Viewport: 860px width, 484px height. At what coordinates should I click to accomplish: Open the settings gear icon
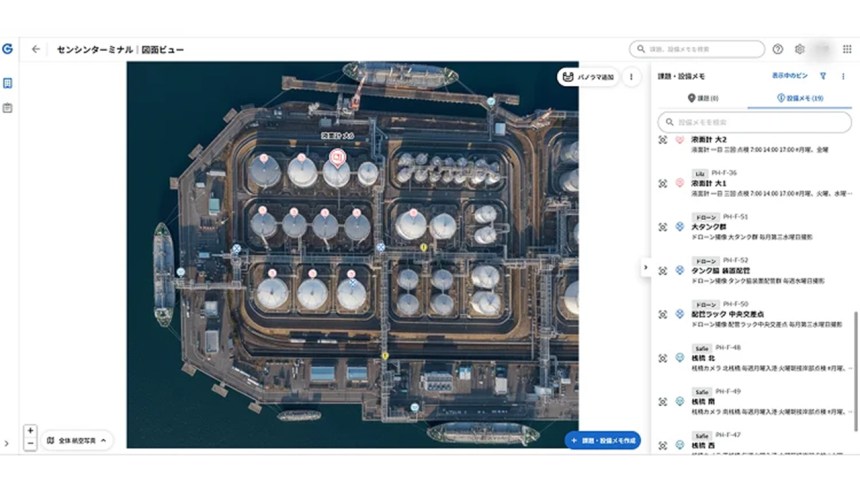click(x=800, y=49)
